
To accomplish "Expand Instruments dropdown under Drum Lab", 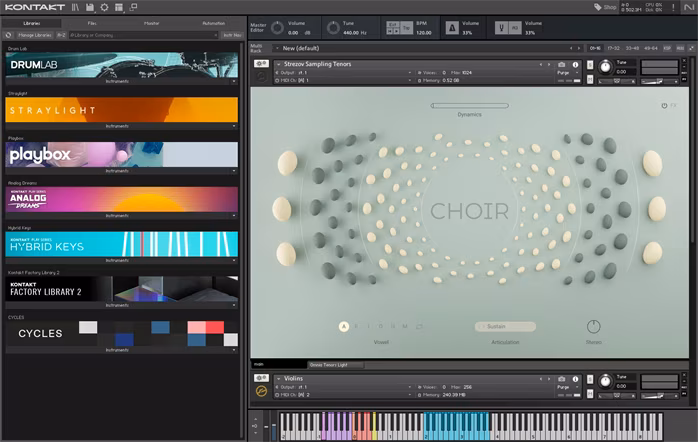I will [x=122, y=82].
